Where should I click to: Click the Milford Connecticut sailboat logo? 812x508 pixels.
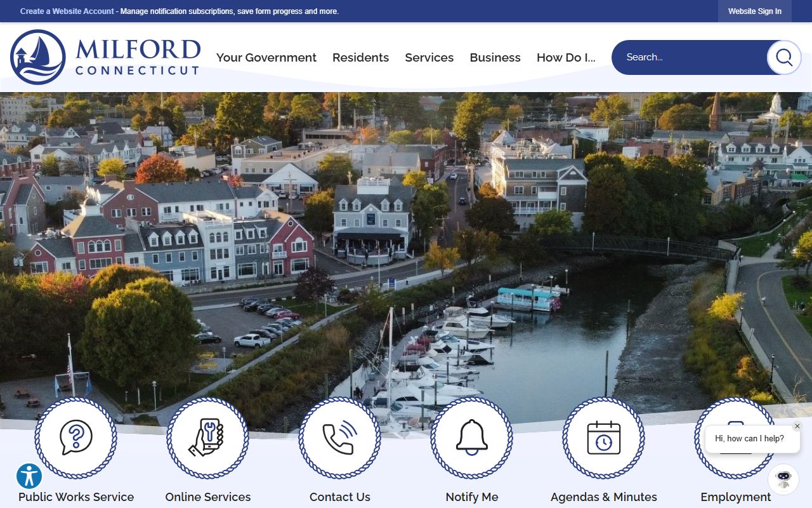click(38, 57)
